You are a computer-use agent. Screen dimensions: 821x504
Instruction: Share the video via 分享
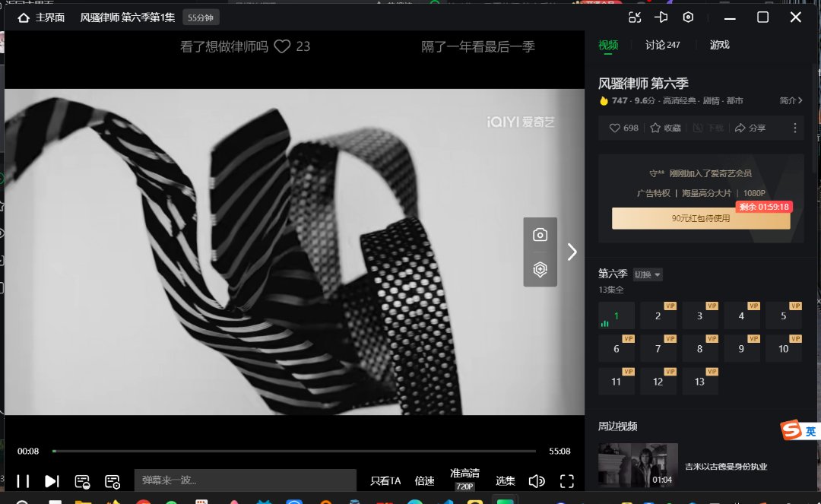coord(750,128)
